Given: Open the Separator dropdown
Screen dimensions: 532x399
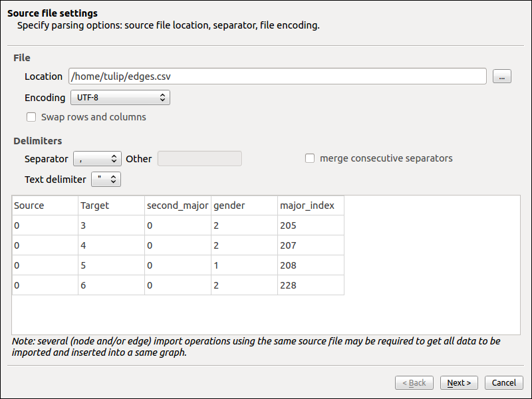Looking at the screenshot, I should point(97,159).
